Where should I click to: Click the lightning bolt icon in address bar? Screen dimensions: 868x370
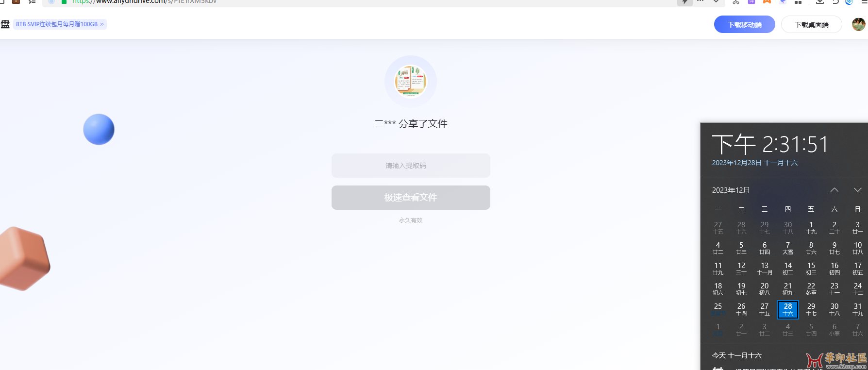pyautogui.click(x=684, y=2)
